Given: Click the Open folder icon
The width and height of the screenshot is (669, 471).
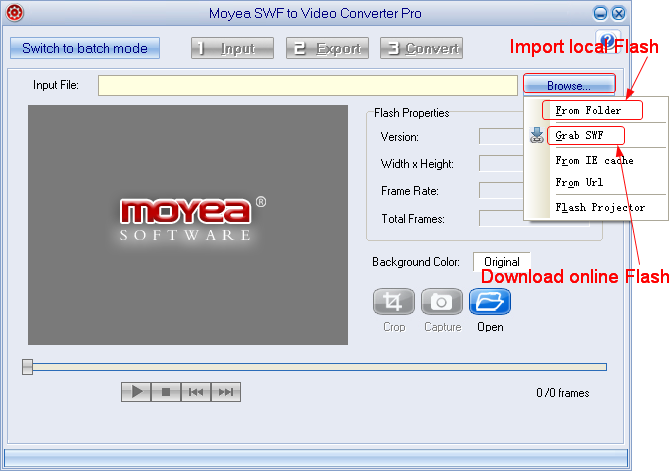Looking at the screenshot, I should 490,302.
